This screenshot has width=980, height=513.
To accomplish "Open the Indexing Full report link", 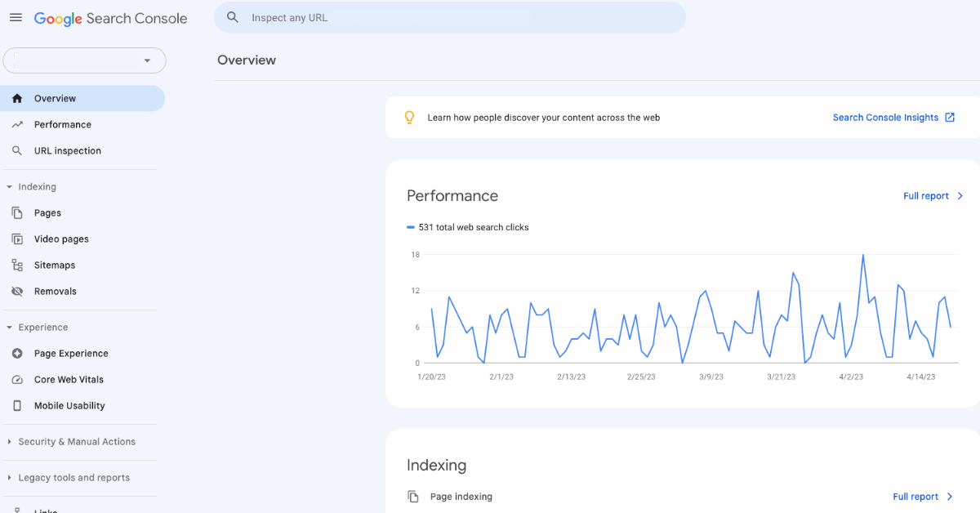I will 915,497.
